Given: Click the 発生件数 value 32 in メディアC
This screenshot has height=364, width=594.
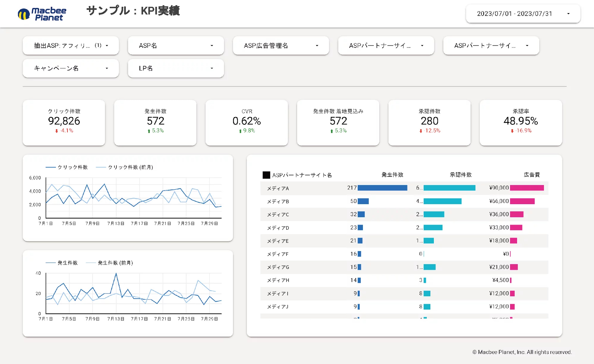Looking at the screenshot, I should [353, 214].
